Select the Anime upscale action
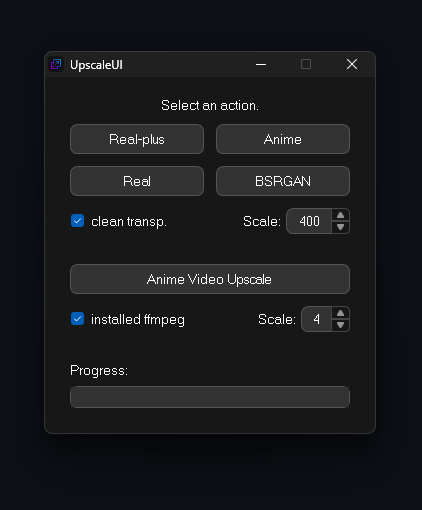Image resolution: width=422 pixels, height=510 pixels. [283, 139]
